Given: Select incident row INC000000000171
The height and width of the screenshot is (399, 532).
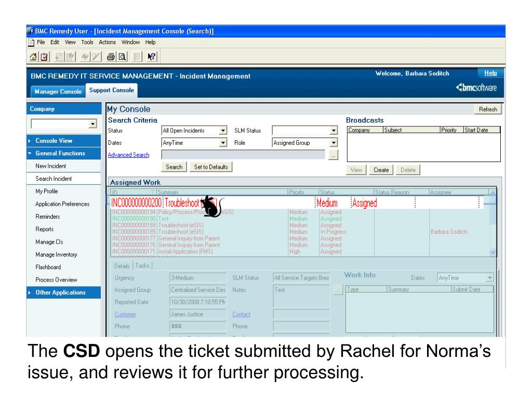Looking at the screenshot, I should coord(300,251).
